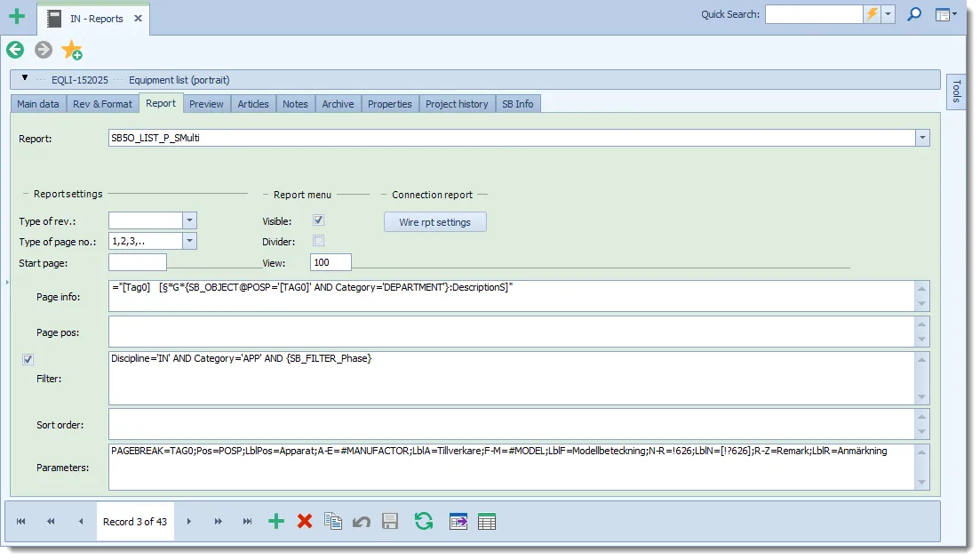Click the green plus new tab icon
Image resolution: width=980 pixels, height=560 pixels.
tap(17, 16)
